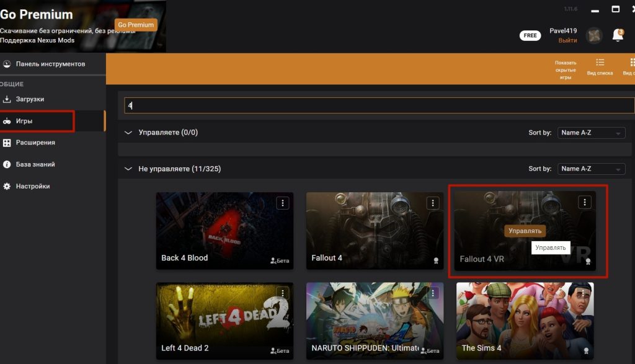The image size is (635, 364).
Task: Open Настройки in the sidebar
Action: pos(32,186)
